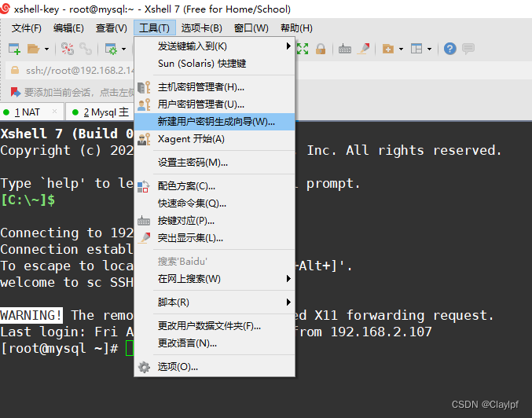This screenshot has width=532, height=418.
Task: Open the session Properties gear icon
Action: [x=111, y=49]
